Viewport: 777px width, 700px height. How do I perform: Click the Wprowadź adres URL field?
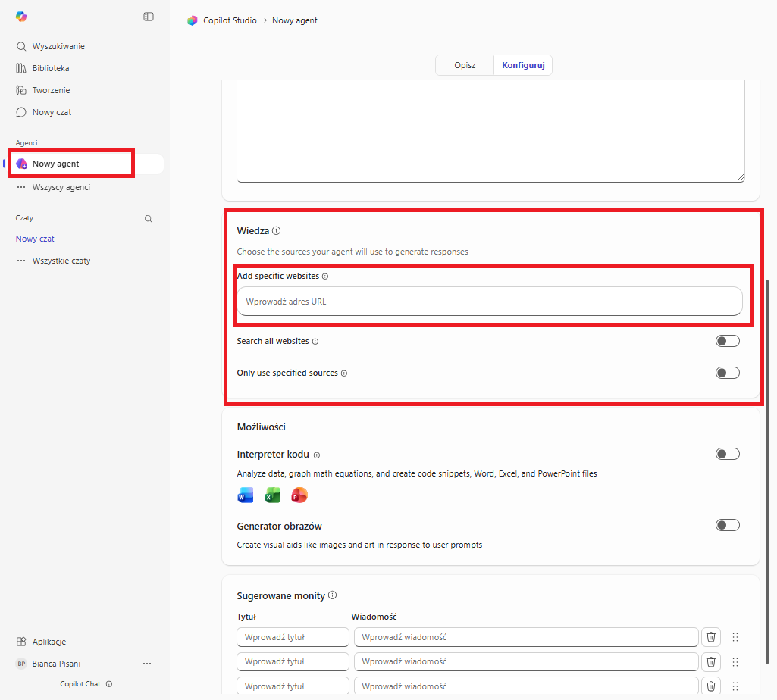click(489, 302)
